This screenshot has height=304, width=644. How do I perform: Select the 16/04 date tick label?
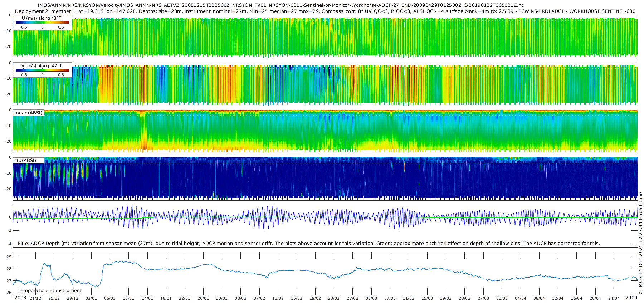[x=576, y=299]
